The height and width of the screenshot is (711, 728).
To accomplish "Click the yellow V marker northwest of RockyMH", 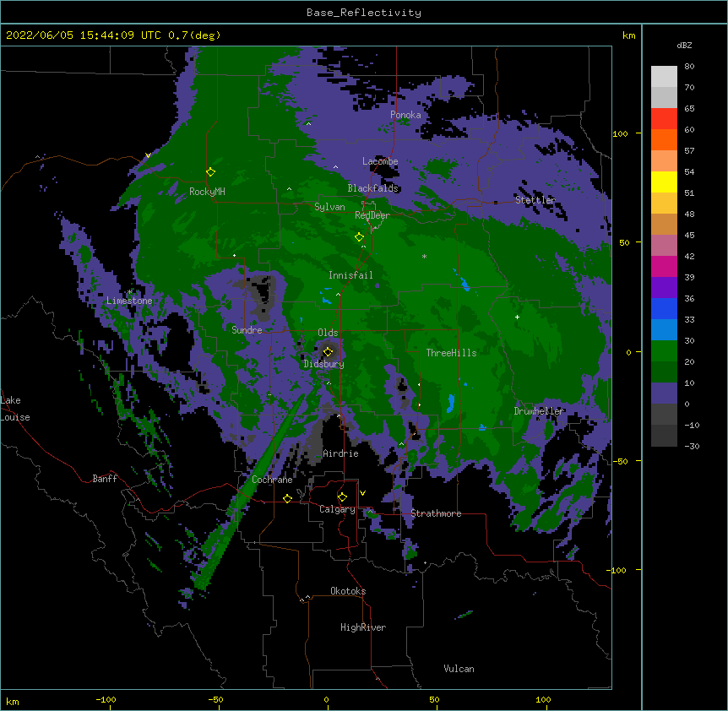I will pyautogui.click(x=148, y=155).
